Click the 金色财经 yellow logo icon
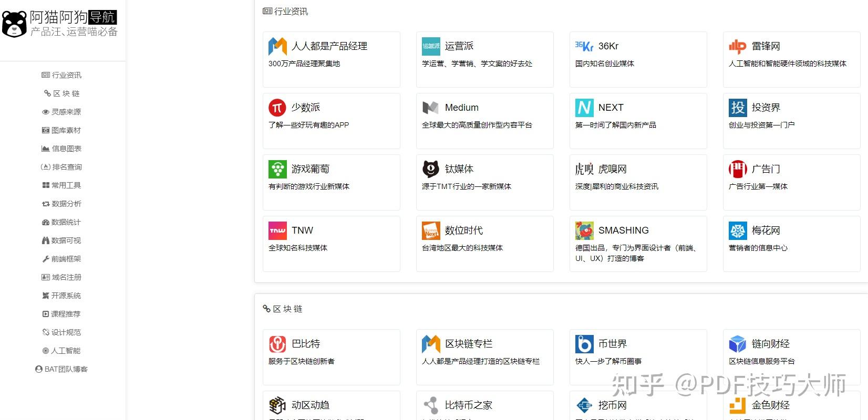The height and width of the screenshot is (420, 868). point(738,405)
